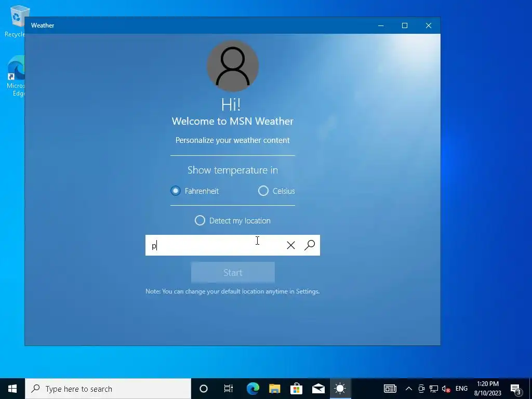532x399 pixels.
Task: Click the Start button
Action: [233, 272]
